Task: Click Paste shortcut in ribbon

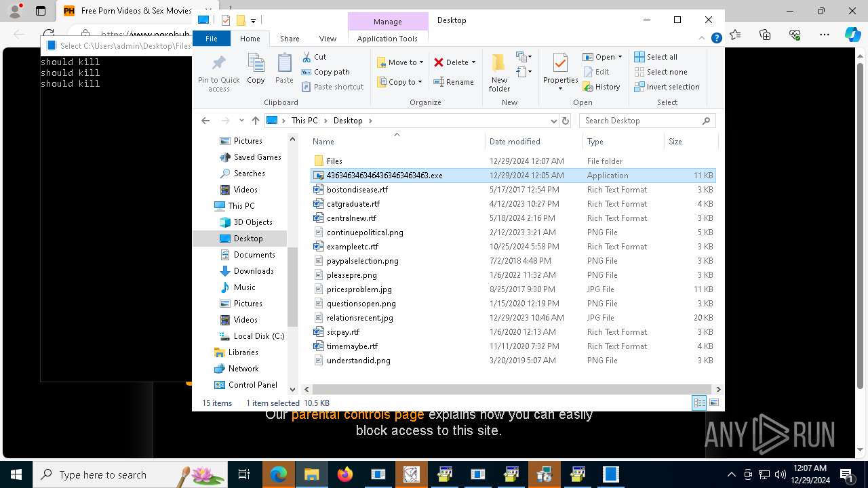Action: point(332,87)
